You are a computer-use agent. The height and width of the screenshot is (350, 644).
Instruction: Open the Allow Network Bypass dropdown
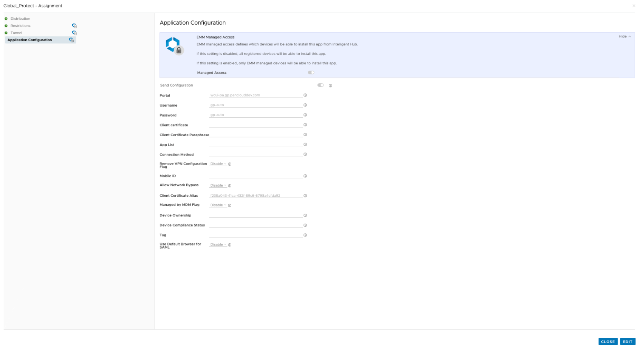tap(218, 185)
